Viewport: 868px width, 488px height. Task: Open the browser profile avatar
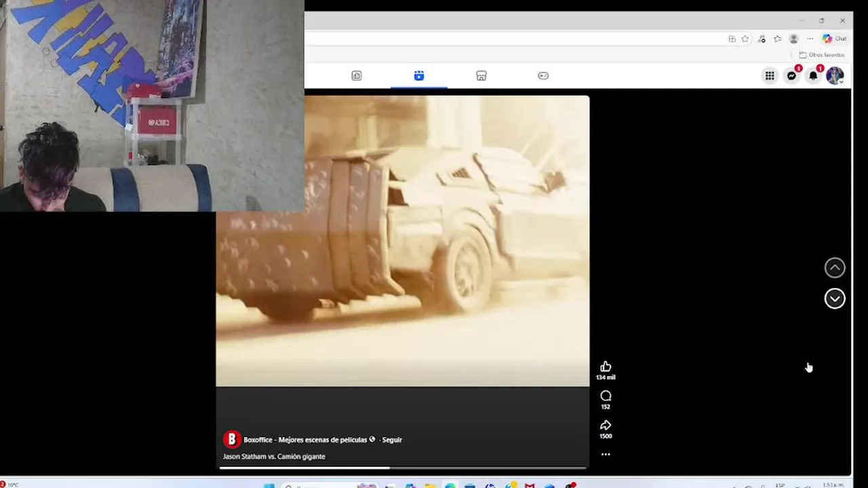(x=793, y=39)
